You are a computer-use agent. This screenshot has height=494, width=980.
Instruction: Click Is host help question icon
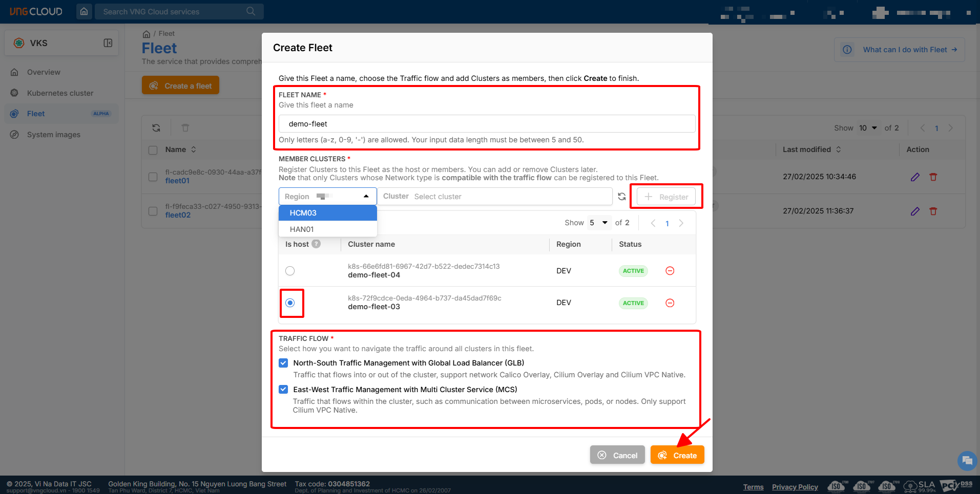click(x=317, y=244)
